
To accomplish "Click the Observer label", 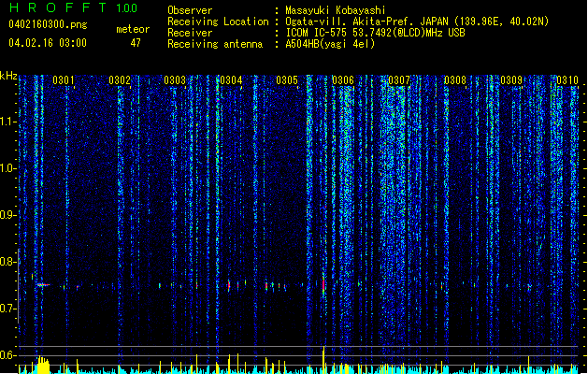I will pos(190,10).
